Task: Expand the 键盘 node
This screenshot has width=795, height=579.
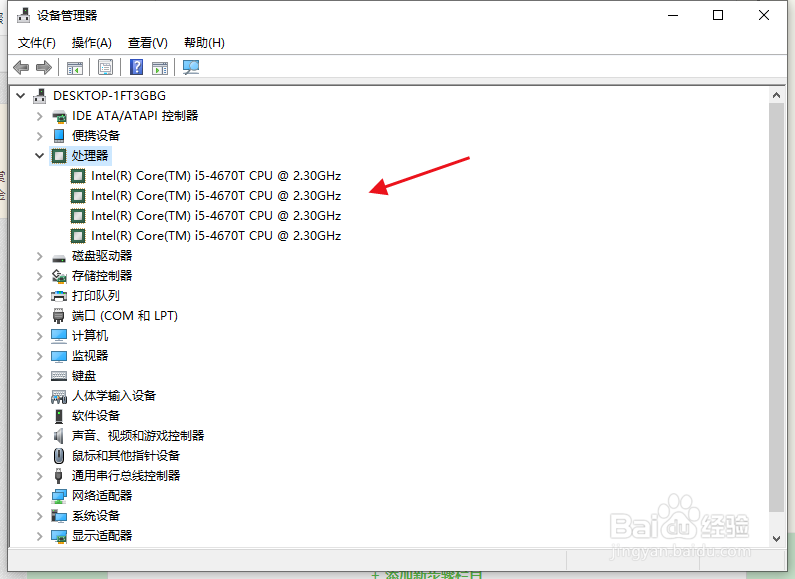Action: (x=39, y=376)
